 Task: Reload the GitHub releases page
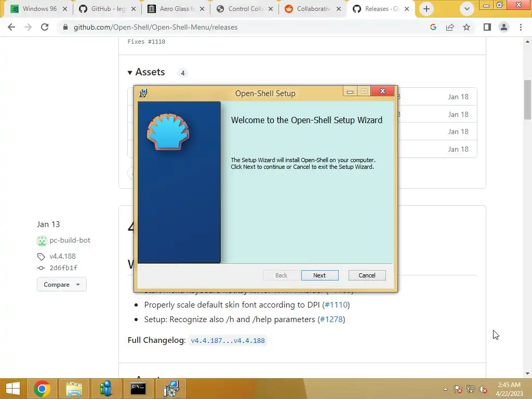click(45, 27)
